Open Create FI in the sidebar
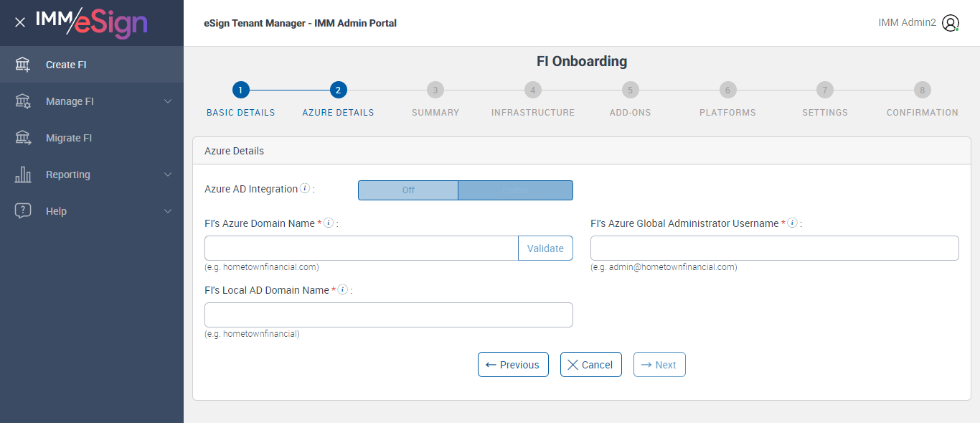 (92, 65)
